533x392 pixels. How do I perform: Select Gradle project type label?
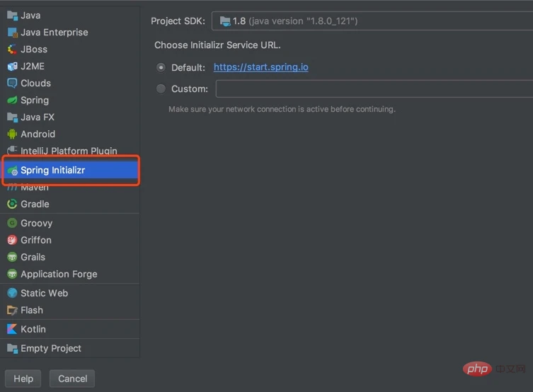point(35,204)
